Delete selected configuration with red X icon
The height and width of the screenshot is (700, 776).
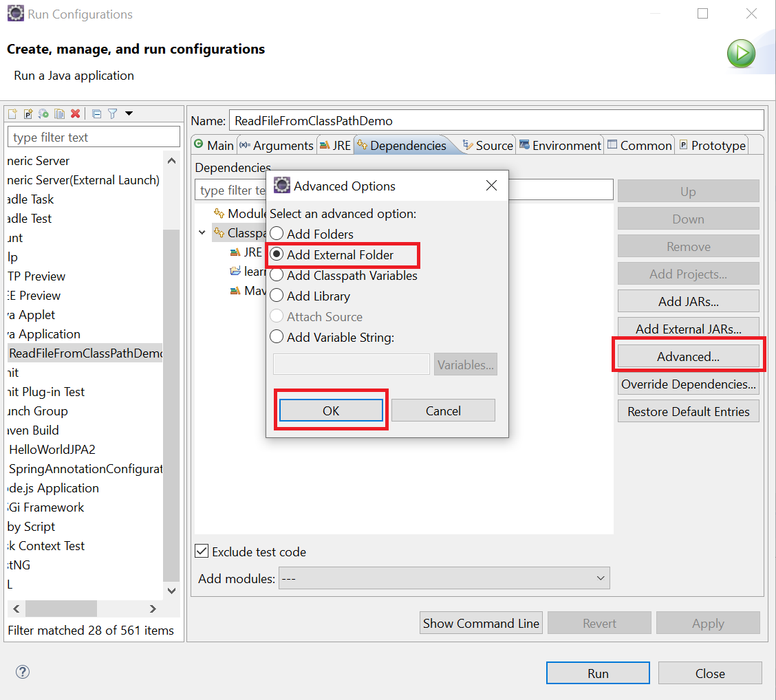click(x=76, y=114)
